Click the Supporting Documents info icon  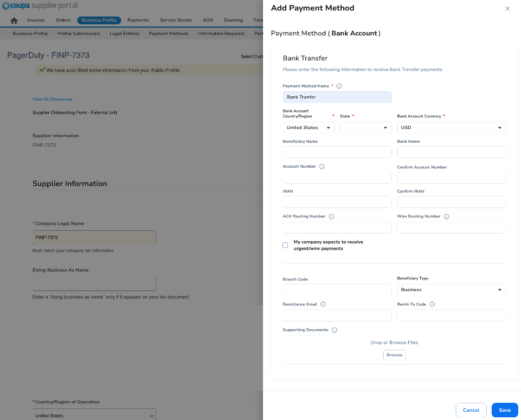[334, 330]
